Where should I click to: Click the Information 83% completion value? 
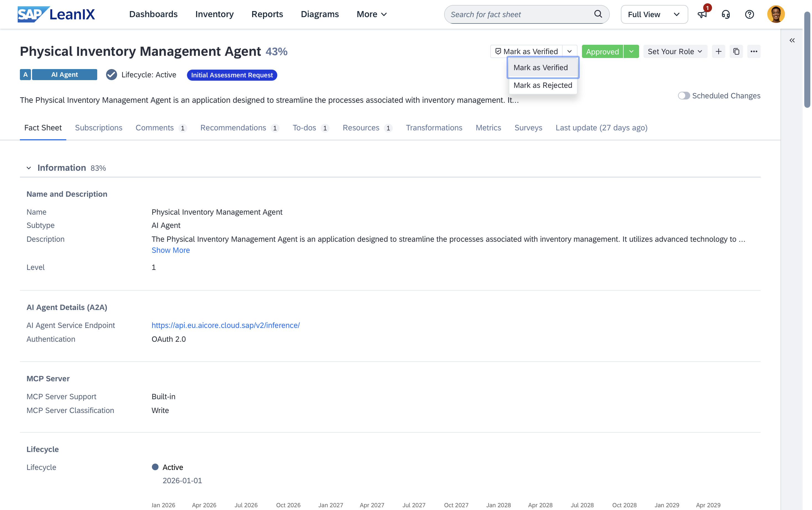coord(98,168)
